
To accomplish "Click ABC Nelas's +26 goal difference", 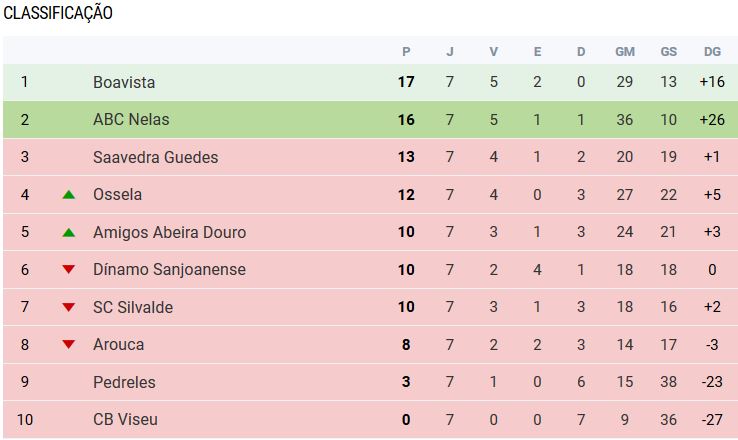I will tap(712, 119).
